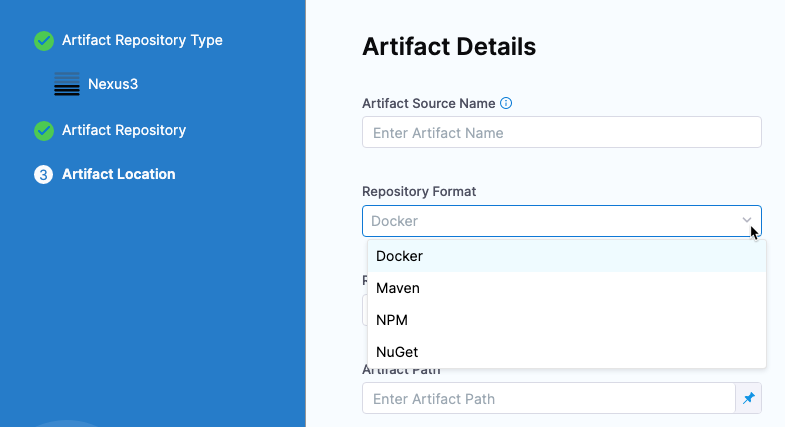Click the chevron arrow in Repository Format

(746, 220)
